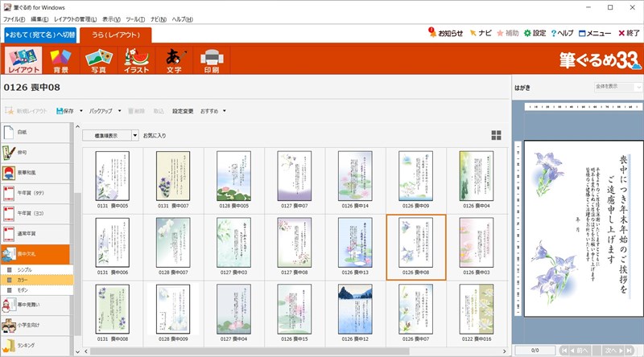The height and width of the screenshot is (357, 644).
Task: Select layout thumbnail 0126 喪中14
Action: click(355, 180)
